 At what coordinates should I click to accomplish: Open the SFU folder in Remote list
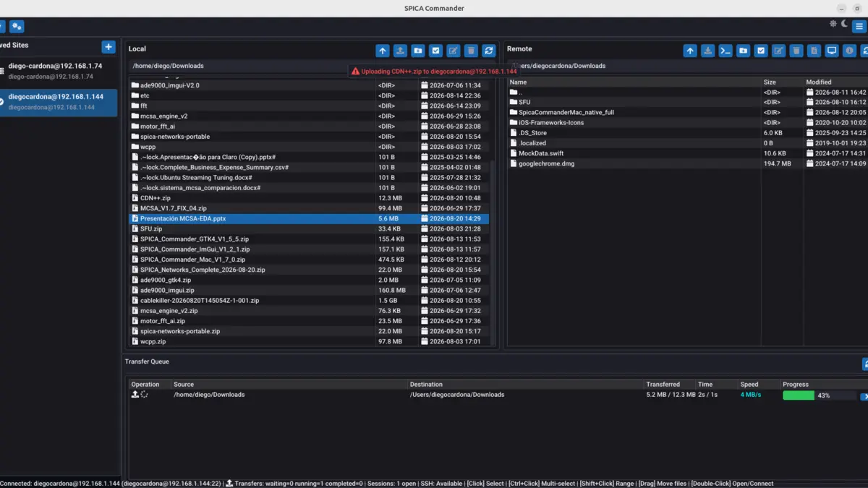click(524, 102)
